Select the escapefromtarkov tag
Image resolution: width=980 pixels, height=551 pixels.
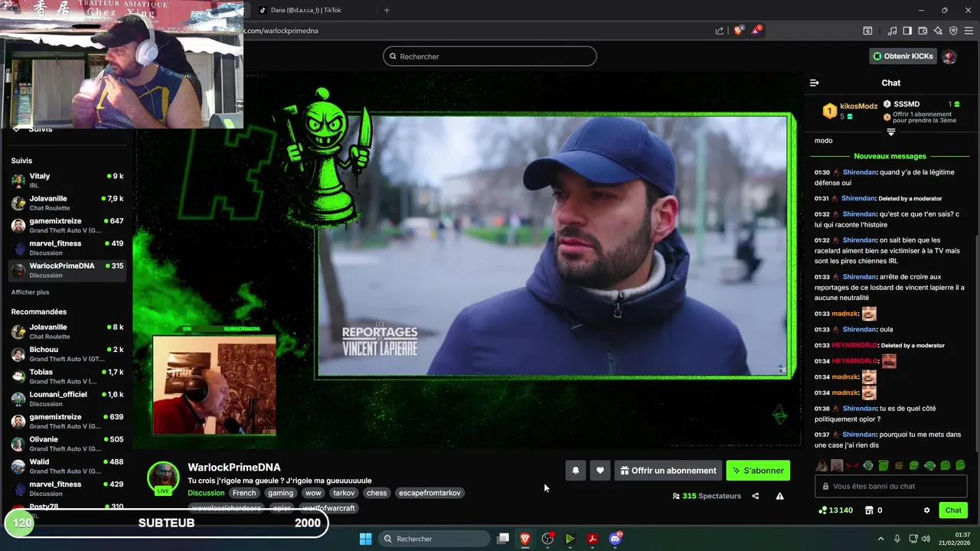pyautogui.click(x=430, y=493)
